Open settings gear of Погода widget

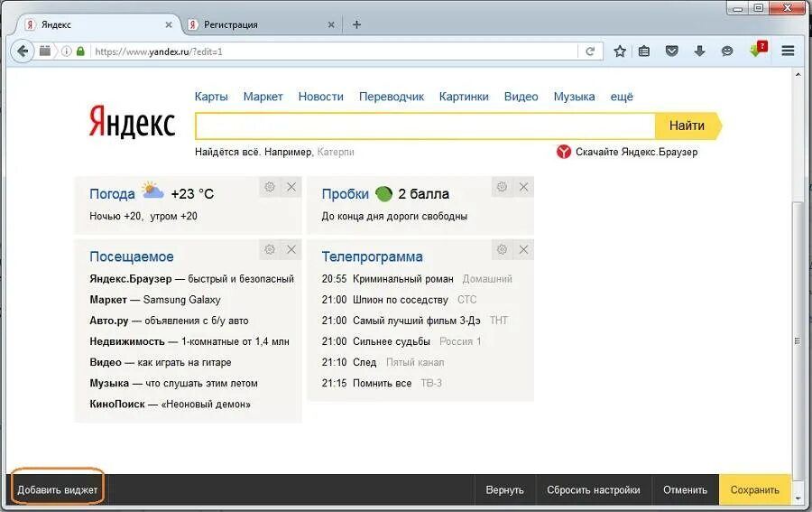point(270,187)
